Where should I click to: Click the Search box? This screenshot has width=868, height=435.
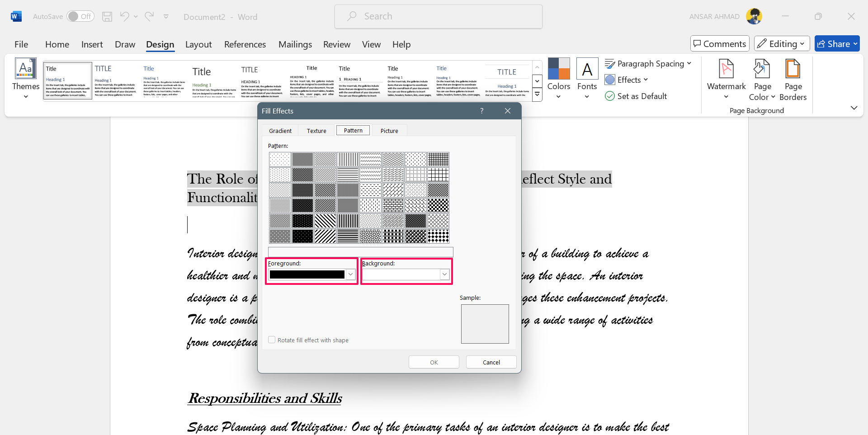pyautogui.click(x=439, y=16)
